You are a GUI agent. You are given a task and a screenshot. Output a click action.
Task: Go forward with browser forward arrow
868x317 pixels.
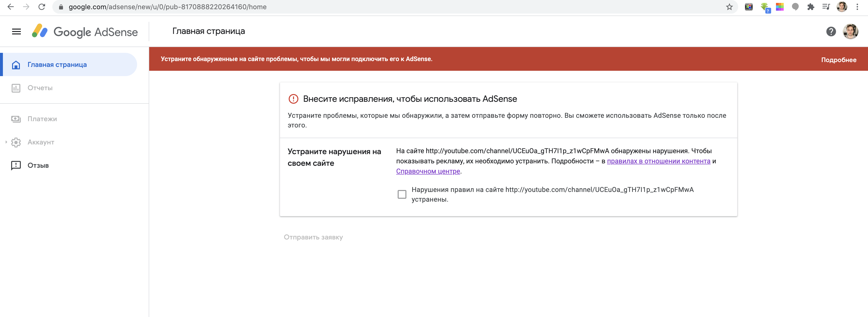26,7
